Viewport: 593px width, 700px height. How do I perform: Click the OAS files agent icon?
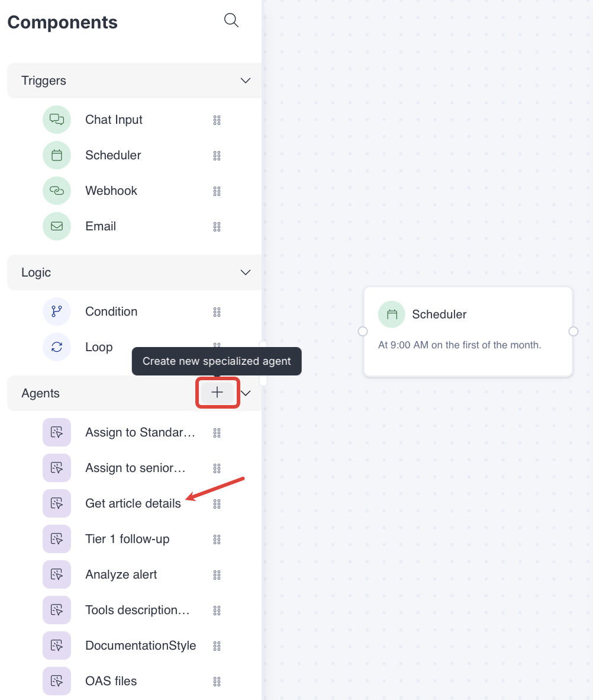(x=57, y=681)
